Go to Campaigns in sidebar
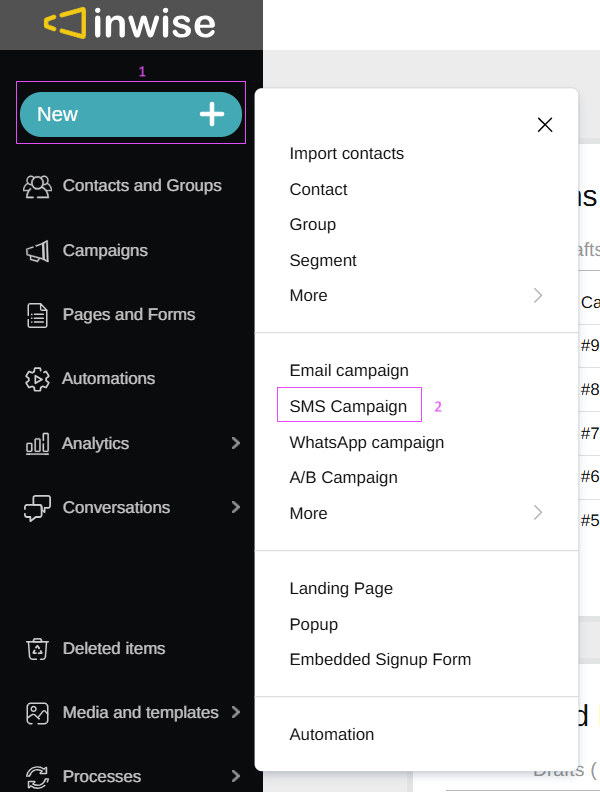600x792 pixels. [105, 251]
